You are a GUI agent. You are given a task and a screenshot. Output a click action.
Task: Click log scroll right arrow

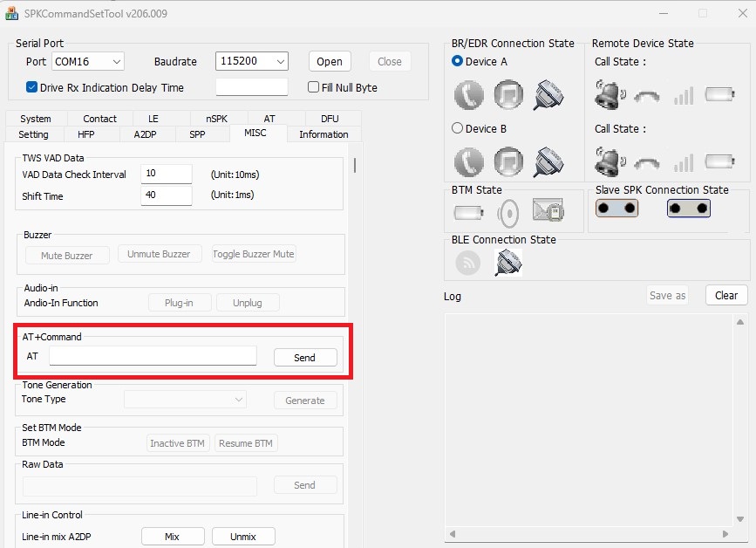point(725,533)
